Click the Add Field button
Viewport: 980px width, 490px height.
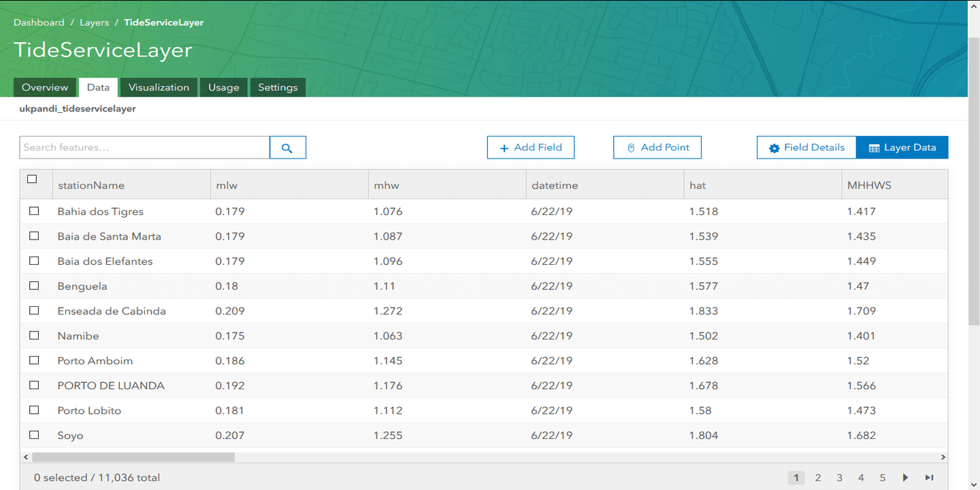[x=531, y=148]
